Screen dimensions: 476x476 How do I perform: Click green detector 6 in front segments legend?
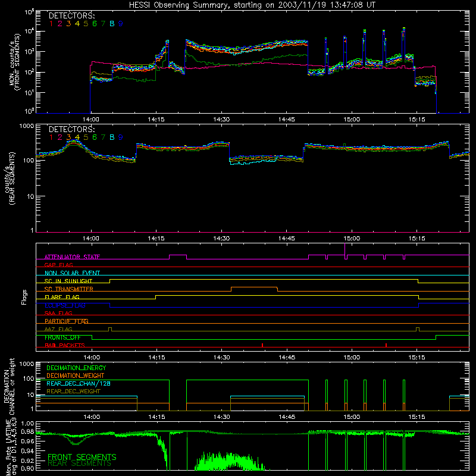tap(95, 24)
